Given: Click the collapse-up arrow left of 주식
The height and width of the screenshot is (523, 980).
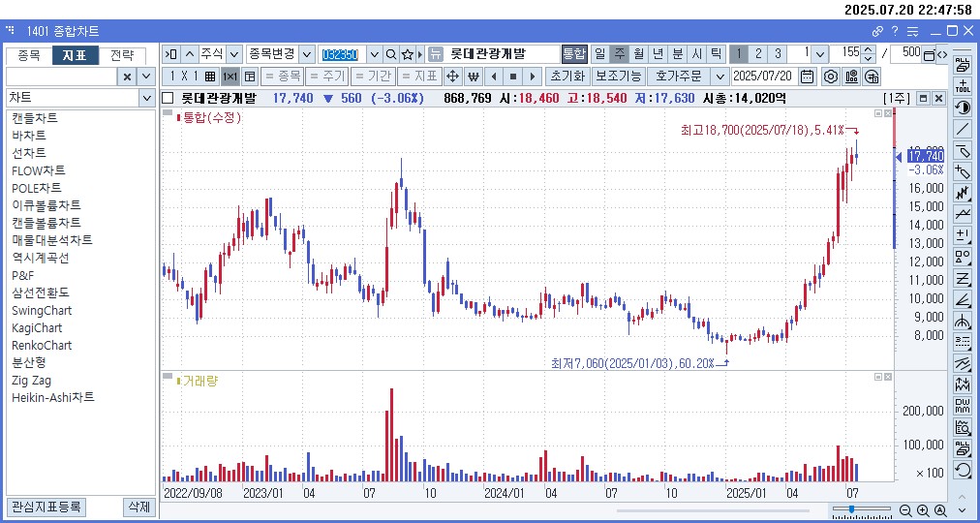Looking at the screenshot, I should [190, 53].
